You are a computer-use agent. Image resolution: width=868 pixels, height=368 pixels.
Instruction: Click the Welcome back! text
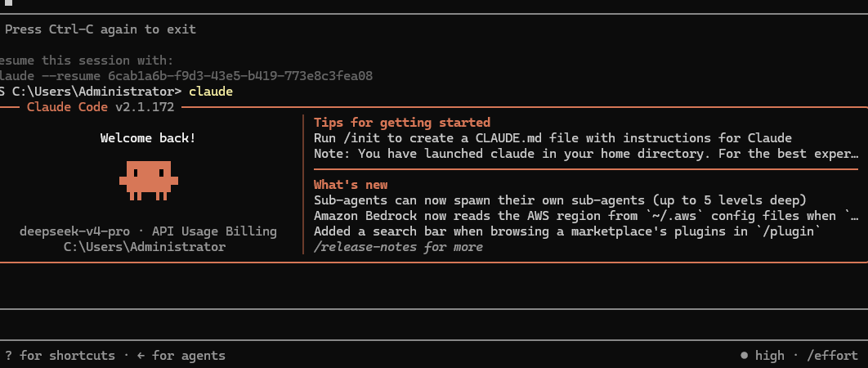pos(148,138)
